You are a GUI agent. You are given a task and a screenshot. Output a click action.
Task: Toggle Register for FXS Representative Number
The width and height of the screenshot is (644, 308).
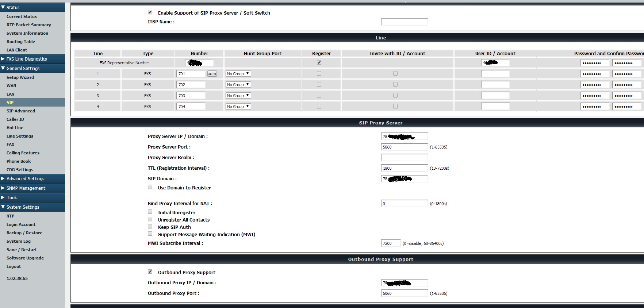[319, 62]
